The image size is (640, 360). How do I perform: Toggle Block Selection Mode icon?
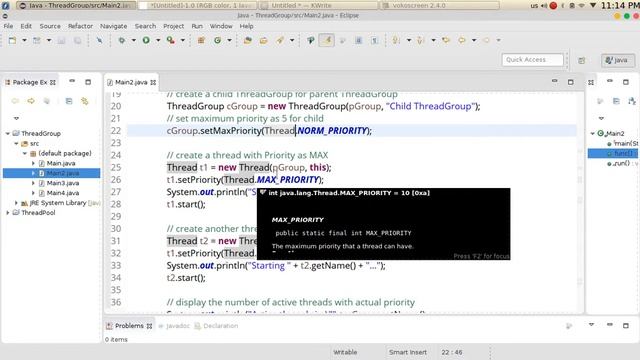pyautogui.click(x=358, y=40)
